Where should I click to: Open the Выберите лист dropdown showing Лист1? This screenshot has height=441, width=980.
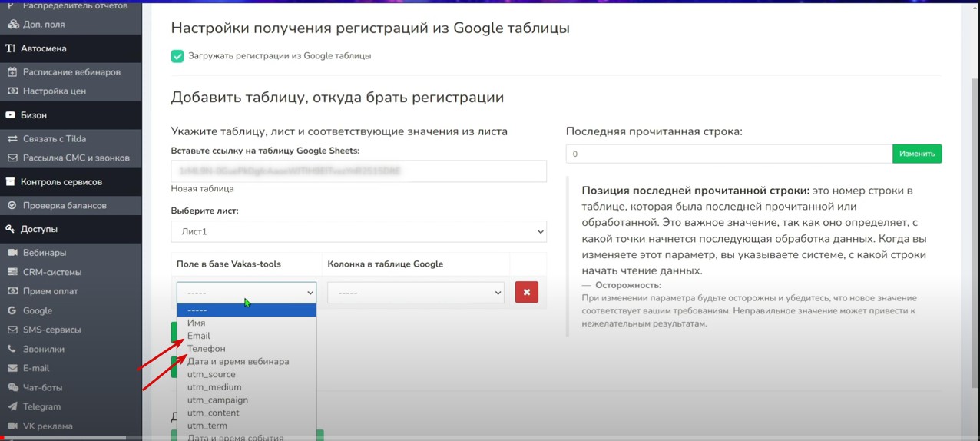tap(359, 231)
